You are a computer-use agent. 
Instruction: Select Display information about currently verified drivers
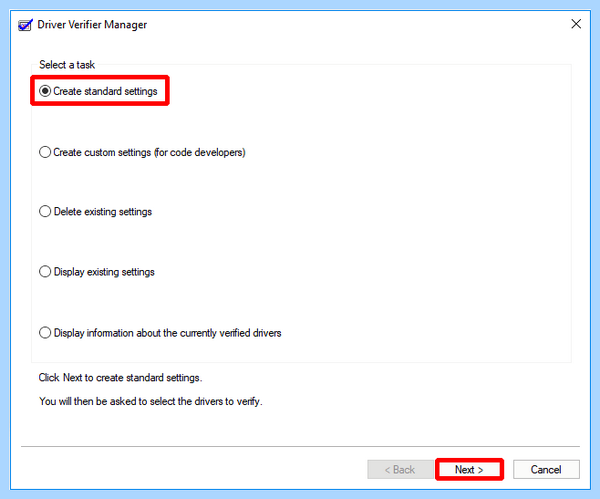click(x=160, y=333)
